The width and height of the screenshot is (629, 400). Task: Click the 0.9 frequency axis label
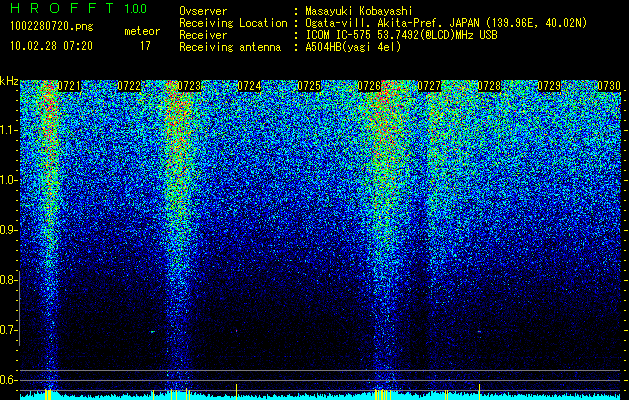(x=8, y=230)
